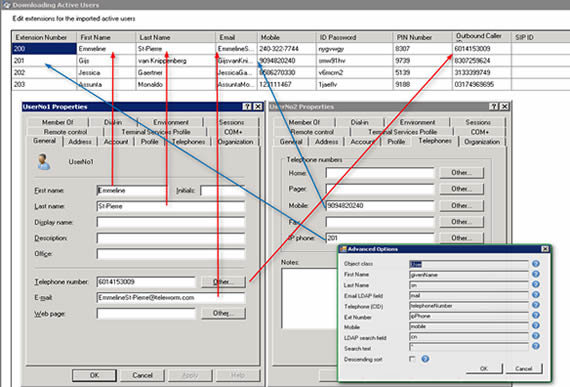The image size is (570, 387).
Task: Click Cancel in UserNo1 Properties
Action: [x=142, y=375]
